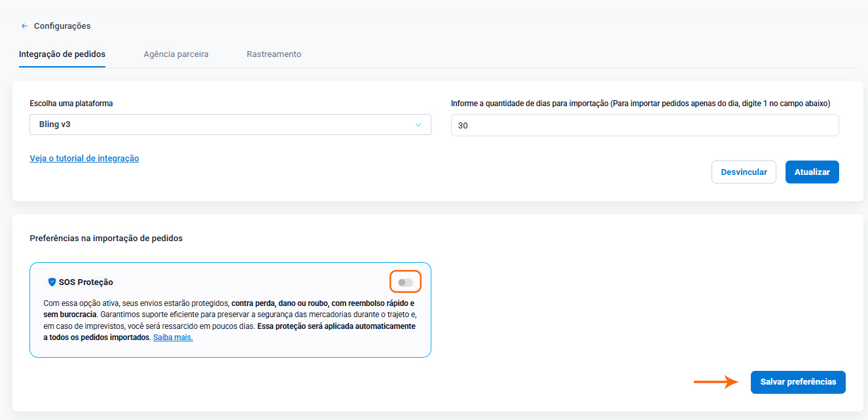Save with the Salvar preferências button
The height and width of the screenshot is (420, 868).
pyautogui.click(x=797, y=382)
